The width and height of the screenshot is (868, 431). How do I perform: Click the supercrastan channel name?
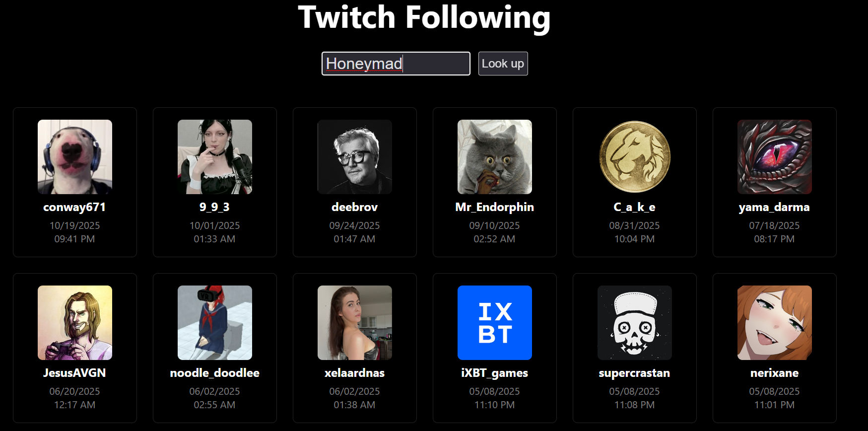point(634,373)
